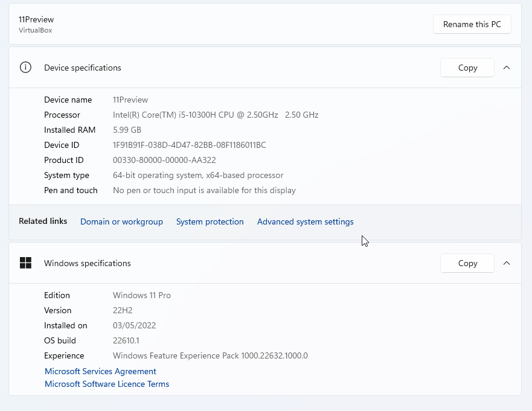Copy the Device specifications
The image size is (532, 411).
pos(467,68)
